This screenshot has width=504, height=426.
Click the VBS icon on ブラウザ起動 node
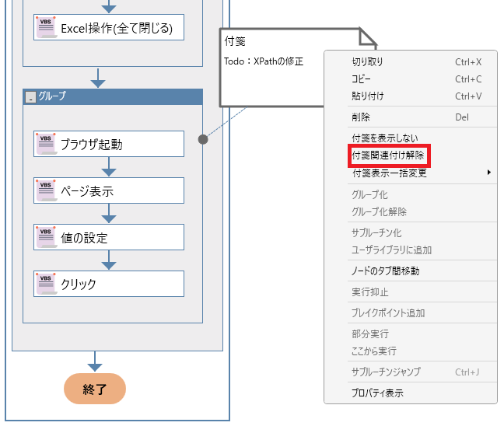pyautogui.click(x=45, y=143)
